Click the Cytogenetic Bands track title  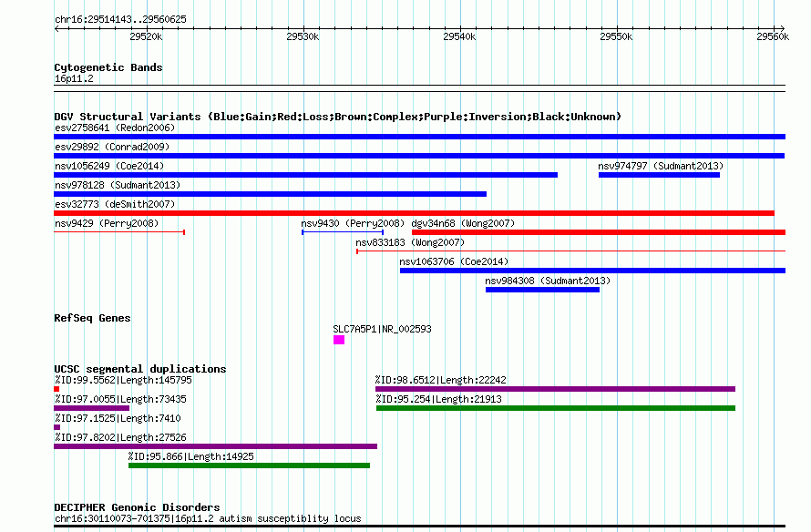pyautogui.click(x=108, y=67)
